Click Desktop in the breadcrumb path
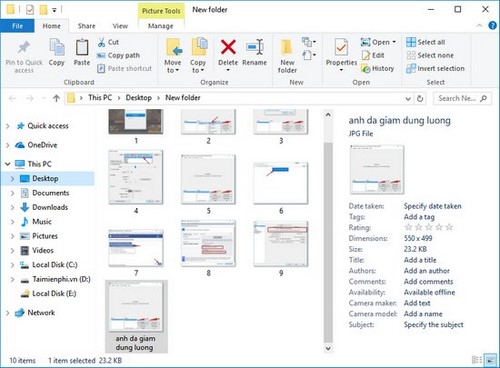Image resolution: width=500 pixels, height=368 pixels. click(139, 98)
